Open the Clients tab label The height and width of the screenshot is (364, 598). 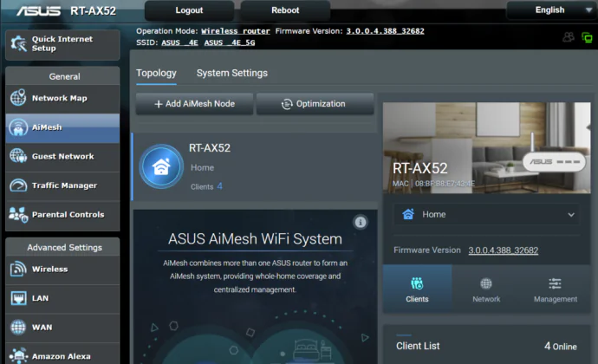coord(417,299)
